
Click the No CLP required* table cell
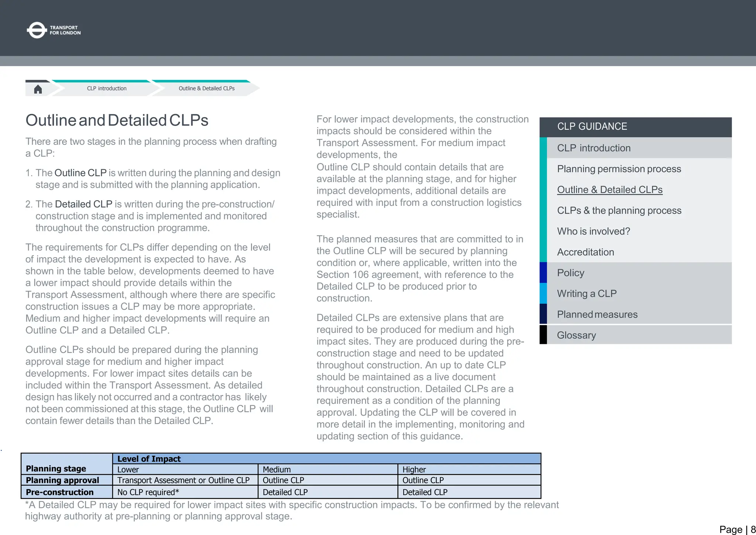pos(148,492)
